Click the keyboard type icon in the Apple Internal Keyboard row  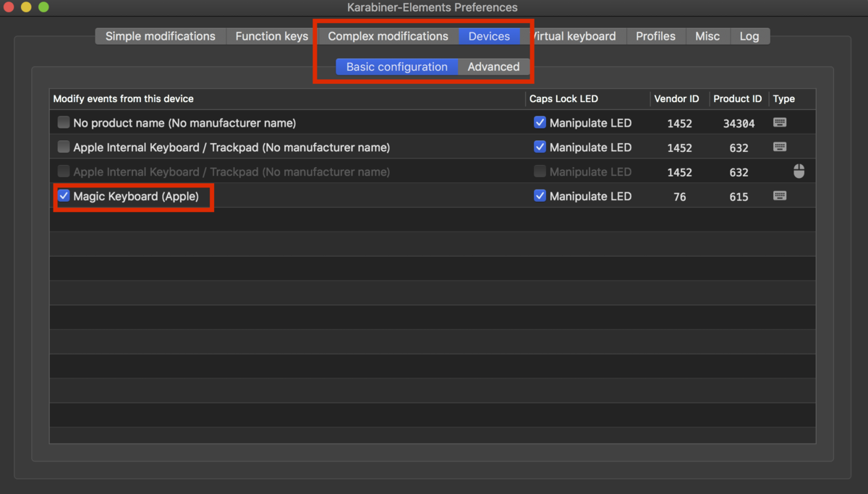click(x=780, y=147)
